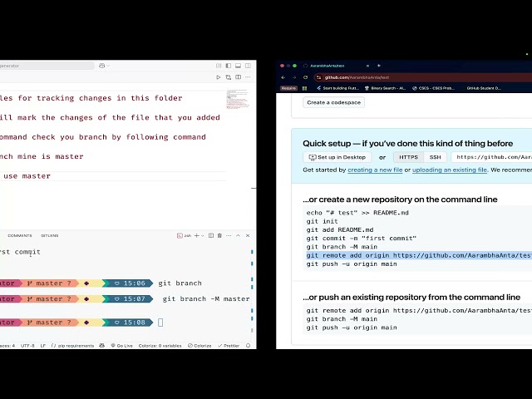
Task: Toggle the bottom panel visibility in VS Code
Action: [x=239, y=66]
